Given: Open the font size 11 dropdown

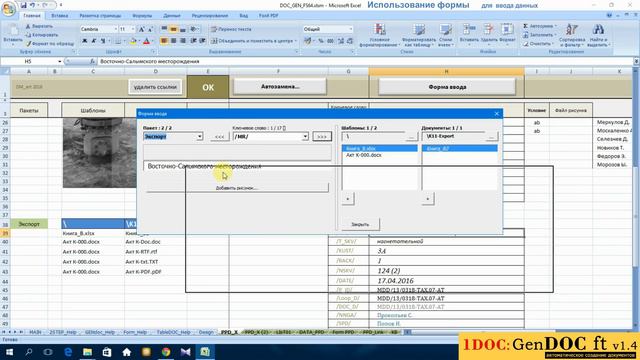Looking at the screenshot, I should click(133, 29).
